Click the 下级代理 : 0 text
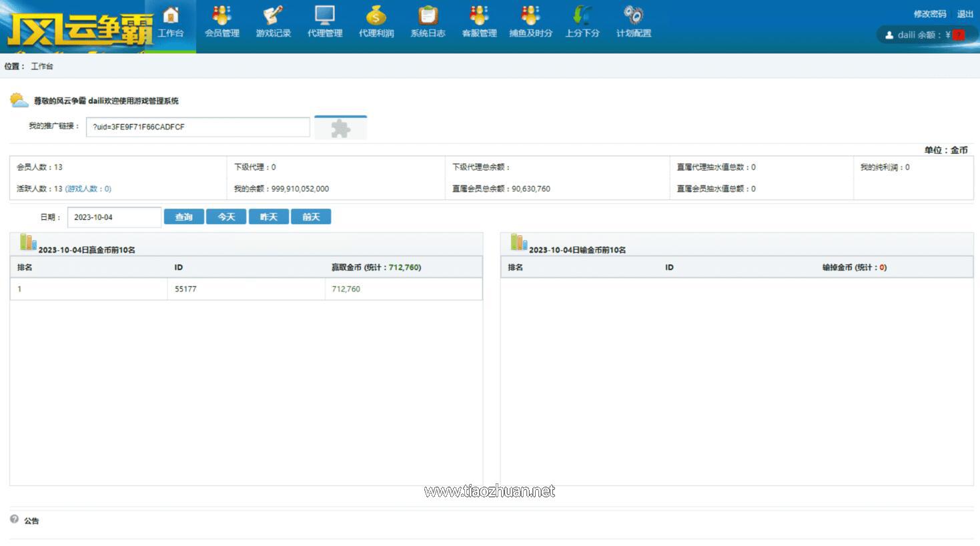Screen dimensions: 980x546 [x=255, y=167]
